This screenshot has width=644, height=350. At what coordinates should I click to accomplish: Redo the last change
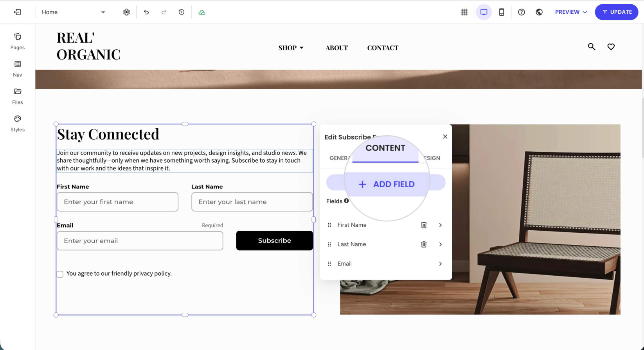click(x=164, y=12)
